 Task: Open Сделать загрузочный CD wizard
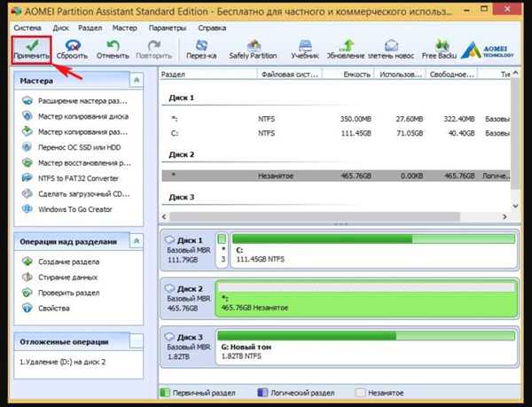[75, 194]
